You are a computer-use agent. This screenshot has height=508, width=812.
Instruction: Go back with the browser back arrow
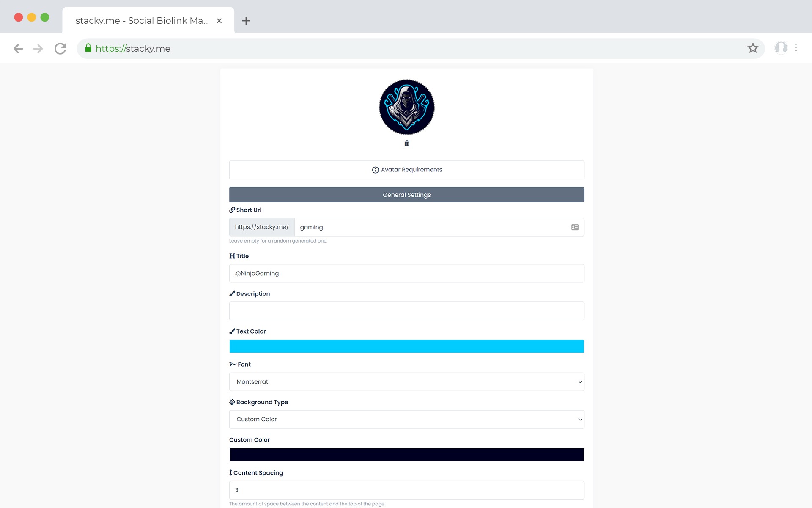coord(18,49)
